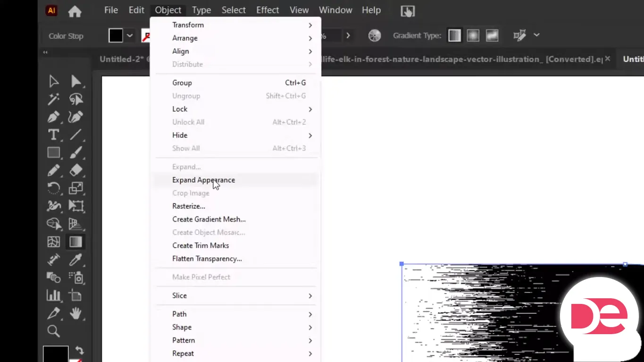Expand the Lock submenu arrow
Viewport: 644px width, 362px height.
310,109
